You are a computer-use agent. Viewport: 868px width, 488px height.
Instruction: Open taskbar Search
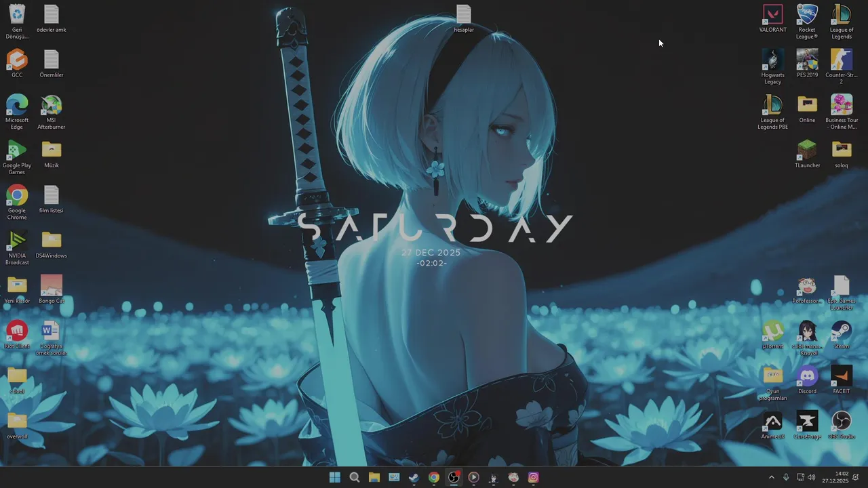[x=354, y=477]
